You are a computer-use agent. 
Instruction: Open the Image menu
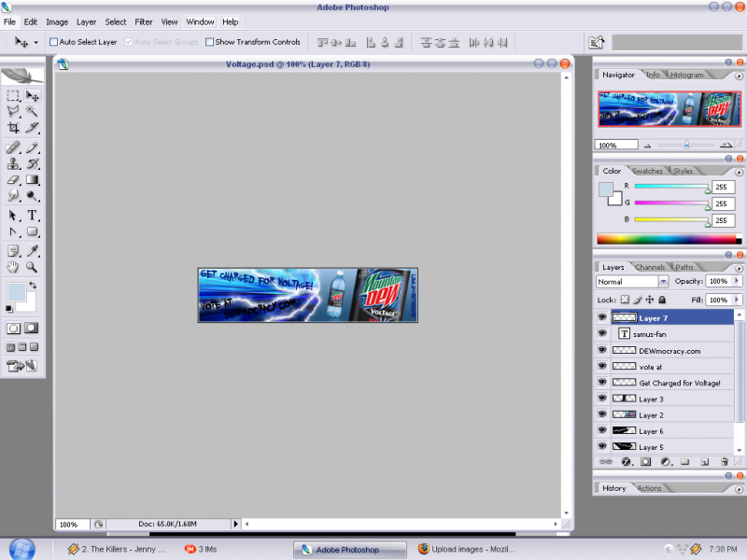coord(57,21)
